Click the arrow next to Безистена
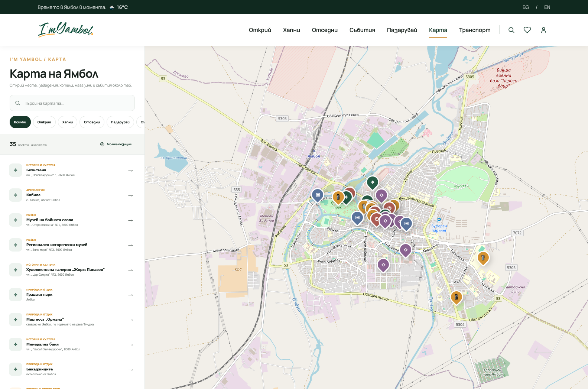Screen dimensions: 588x389 tap(130, 171)
